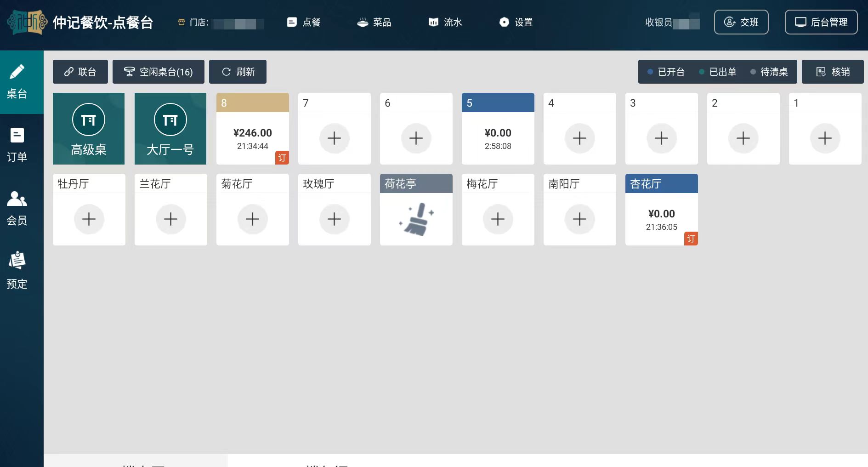
Task: Open 后台管理 backend management
Action: (x=821, y=22)
